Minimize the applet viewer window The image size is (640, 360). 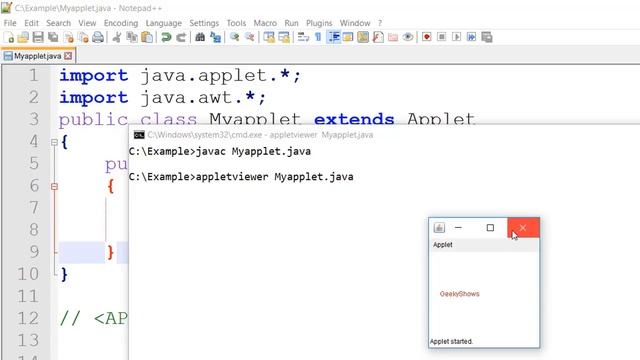pos(458,228)
